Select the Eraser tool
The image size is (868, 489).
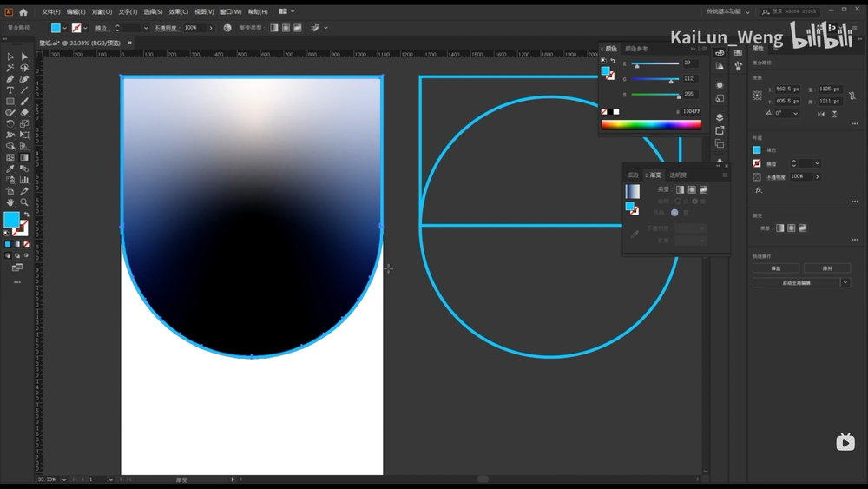(24, 112)
